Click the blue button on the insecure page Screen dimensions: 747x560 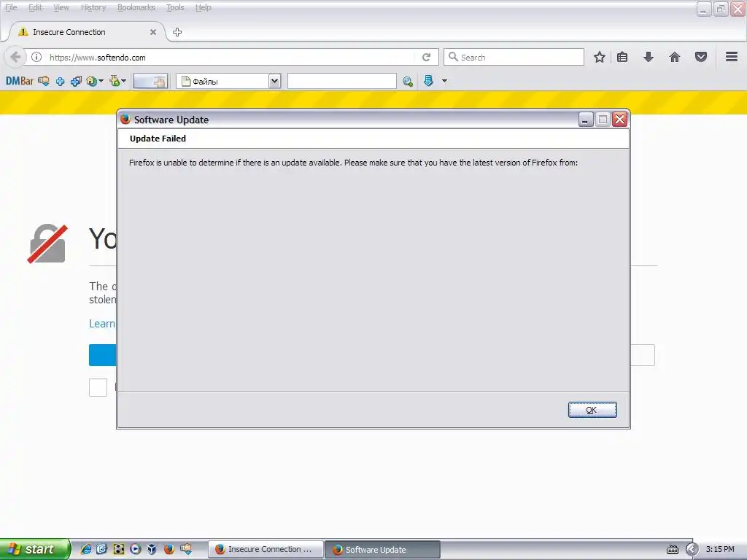[x=102, y=355]
